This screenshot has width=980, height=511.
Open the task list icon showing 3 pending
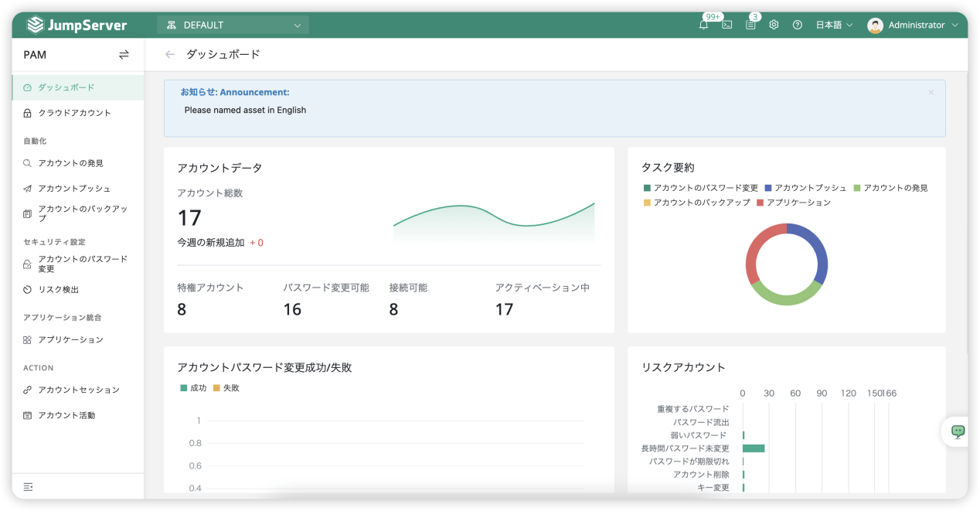[x=750, y=25]
